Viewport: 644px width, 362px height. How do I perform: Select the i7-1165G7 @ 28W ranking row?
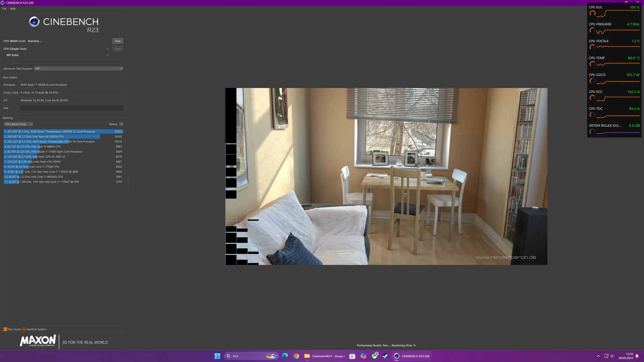pos(63,172)
